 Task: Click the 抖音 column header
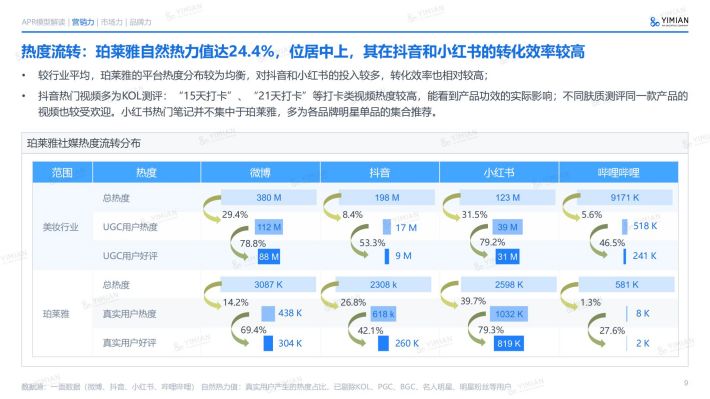coord(379,173)
